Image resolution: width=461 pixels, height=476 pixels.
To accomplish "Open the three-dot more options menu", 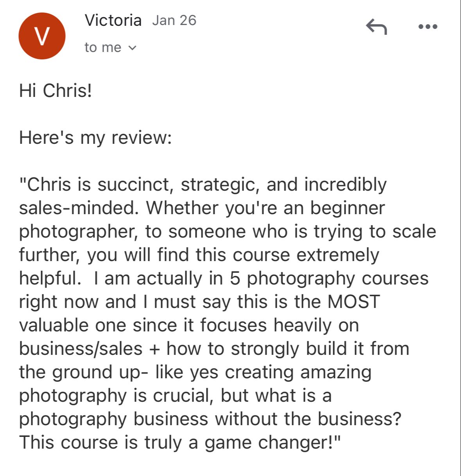I will point(428,27).
